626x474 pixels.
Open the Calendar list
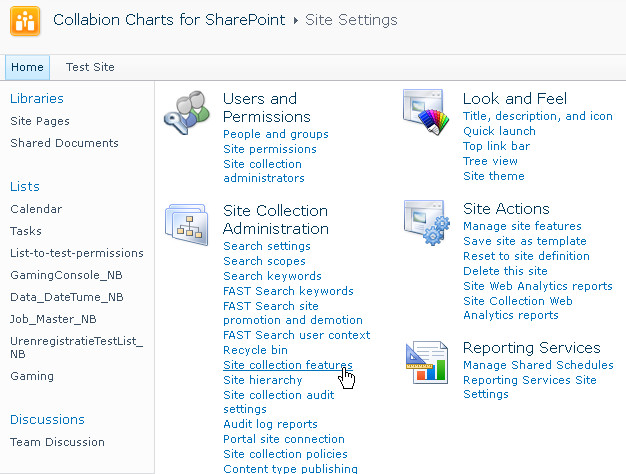tap(36, 209)
